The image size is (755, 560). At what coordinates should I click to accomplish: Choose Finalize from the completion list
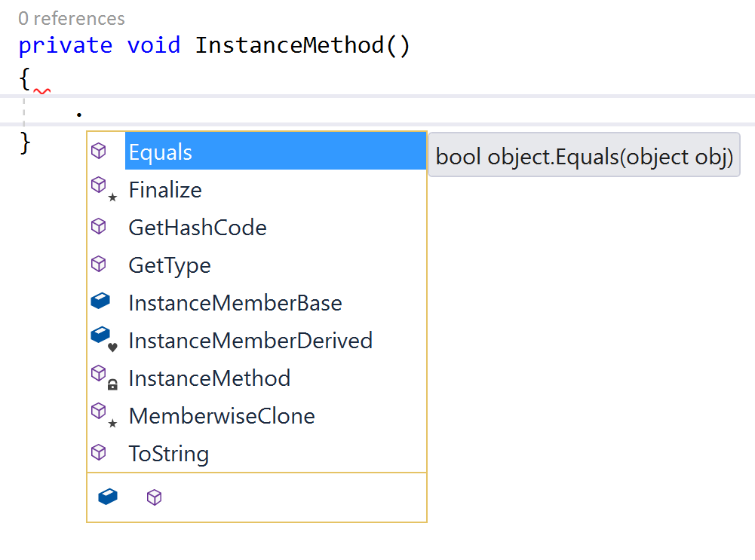(x=256, y=189)
